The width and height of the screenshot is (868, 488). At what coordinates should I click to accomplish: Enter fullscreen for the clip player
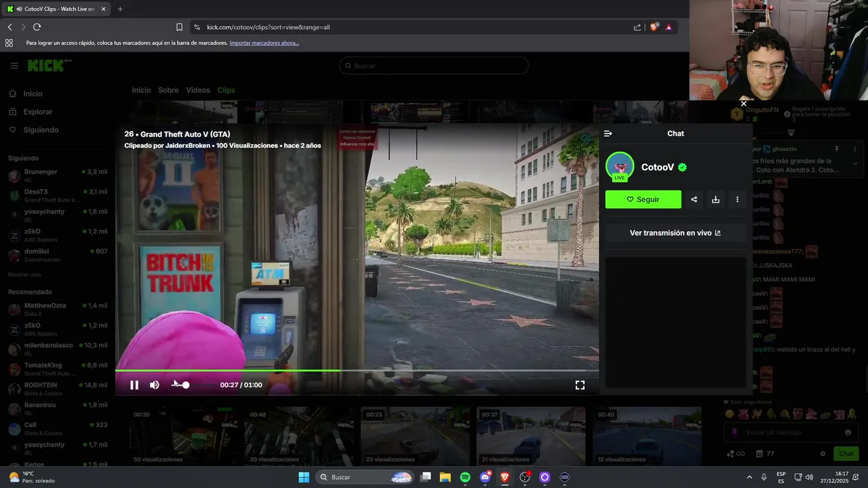(x=580, y=385)
